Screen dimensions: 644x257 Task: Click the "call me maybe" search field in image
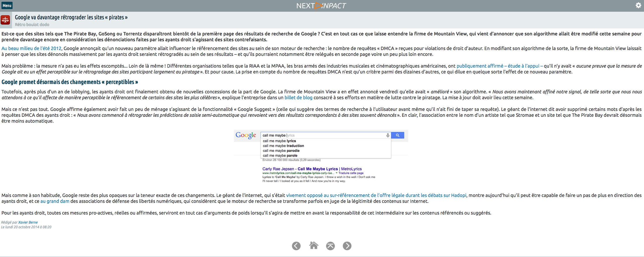pos(321,135)
